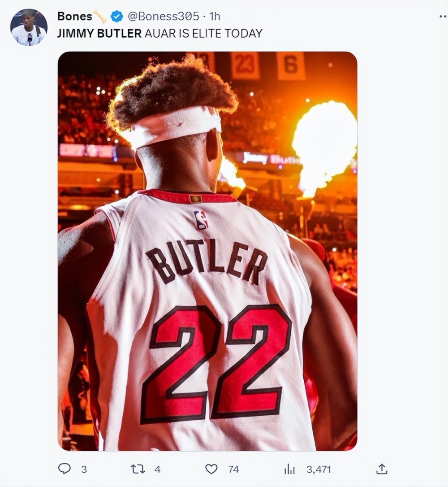
Task: Click the blue verified checkmark badge
Action: [116, 17]
